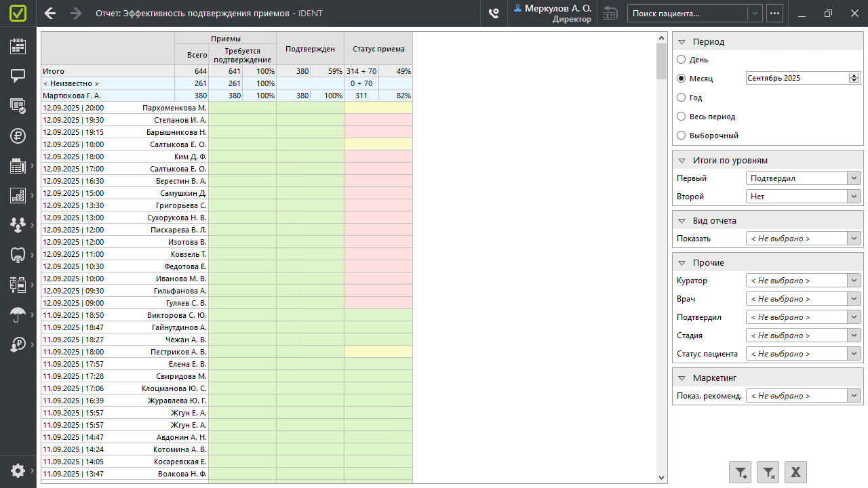This screenshot has width=868, height=488.
Task: Apply the filter with funnel arrow button
Action: pyautogui.click(x=741, y=472)
